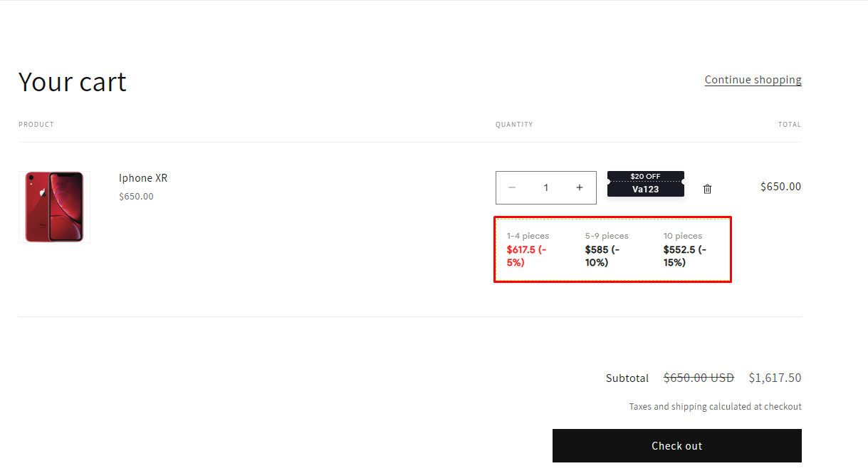The width and height of the screenshot is (868, 476).
Task: Open the Iphone XR product thumbnail
Action: coord(55,207)
